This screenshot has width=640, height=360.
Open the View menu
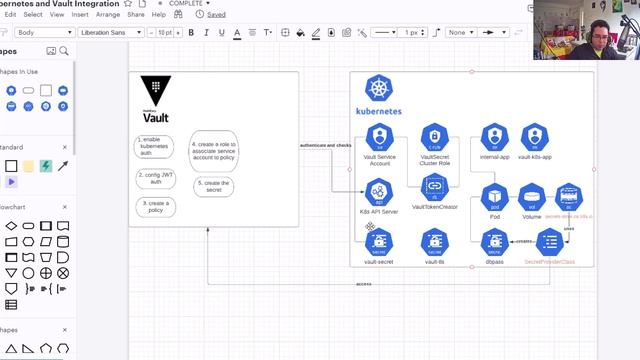point(57,14)
